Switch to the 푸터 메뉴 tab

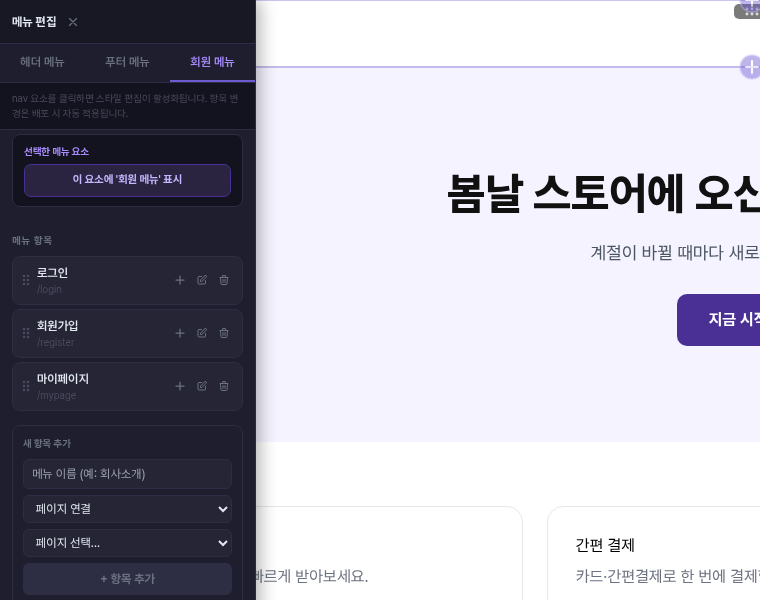tap(127, 62)
